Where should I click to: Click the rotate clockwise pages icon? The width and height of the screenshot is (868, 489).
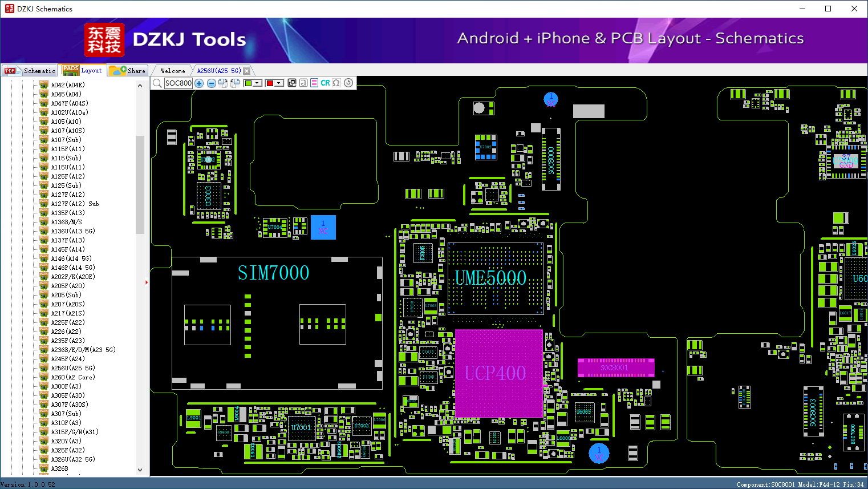223,83
